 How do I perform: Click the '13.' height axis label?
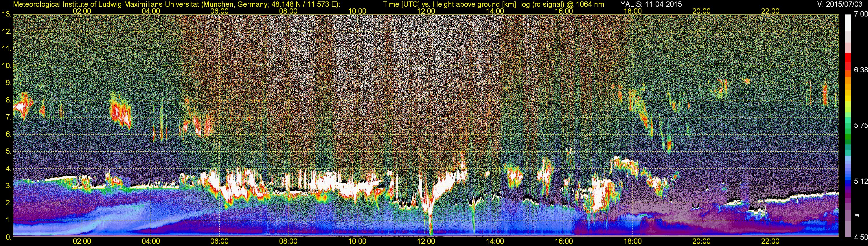(6, 14)
